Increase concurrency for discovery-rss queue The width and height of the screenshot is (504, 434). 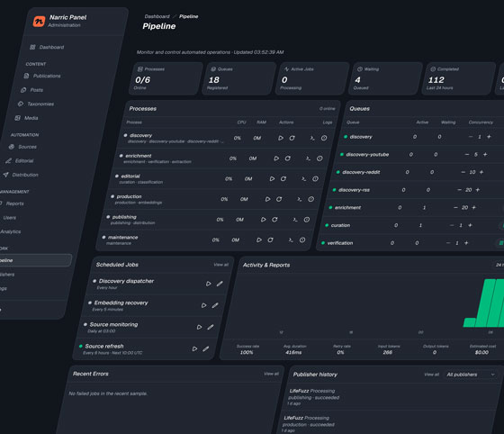tap(478, 190)
